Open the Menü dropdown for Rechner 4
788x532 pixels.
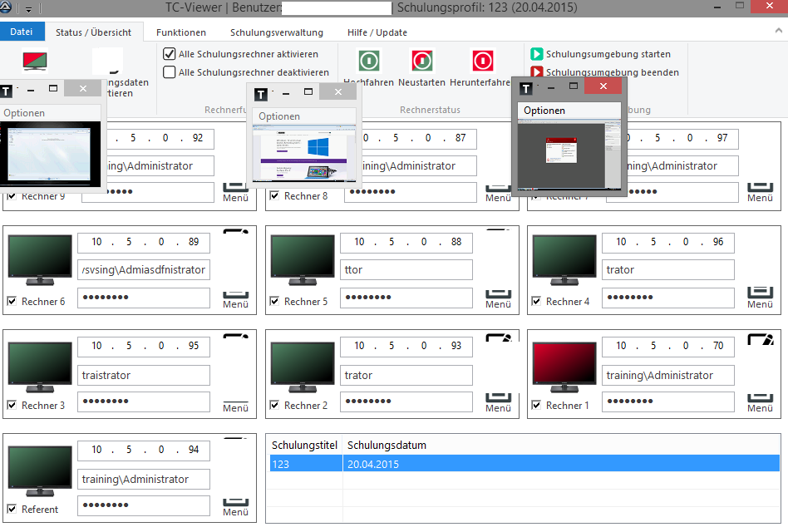coord(760,298)
